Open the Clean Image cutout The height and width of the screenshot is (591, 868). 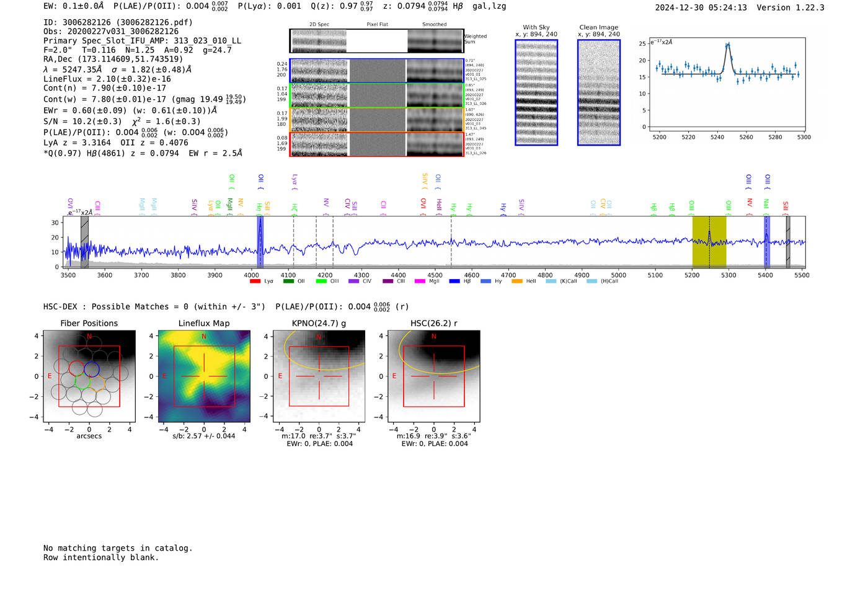(599, 92)
